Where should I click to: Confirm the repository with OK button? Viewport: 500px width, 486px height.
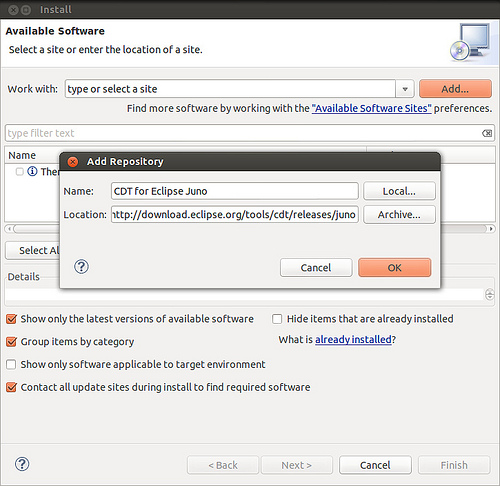pos(395,267)
